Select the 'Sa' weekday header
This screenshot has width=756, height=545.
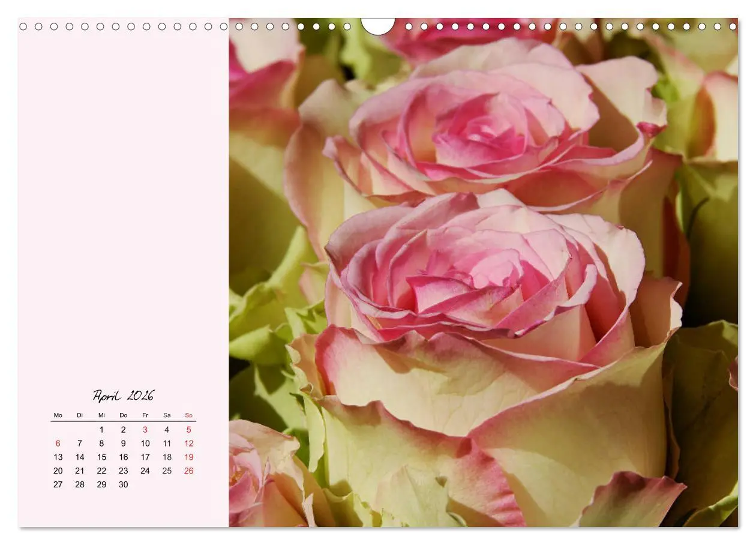167,415
